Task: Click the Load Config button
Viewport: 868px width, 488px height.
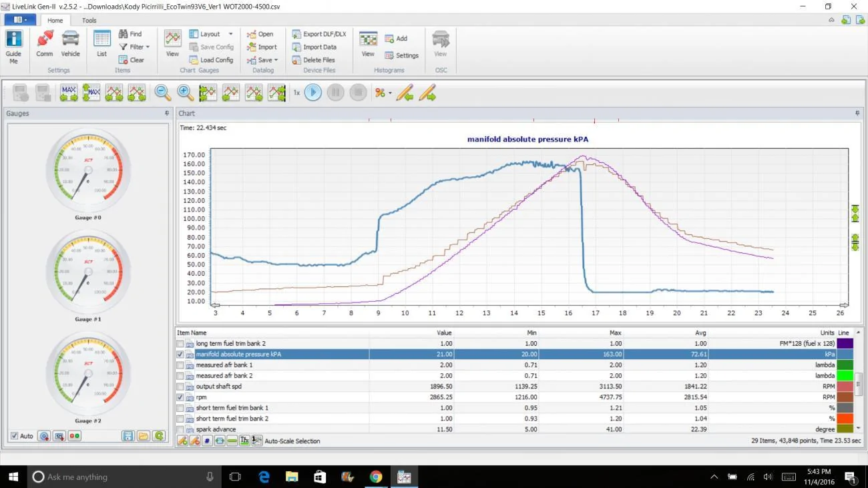Action: pos(211,60)
